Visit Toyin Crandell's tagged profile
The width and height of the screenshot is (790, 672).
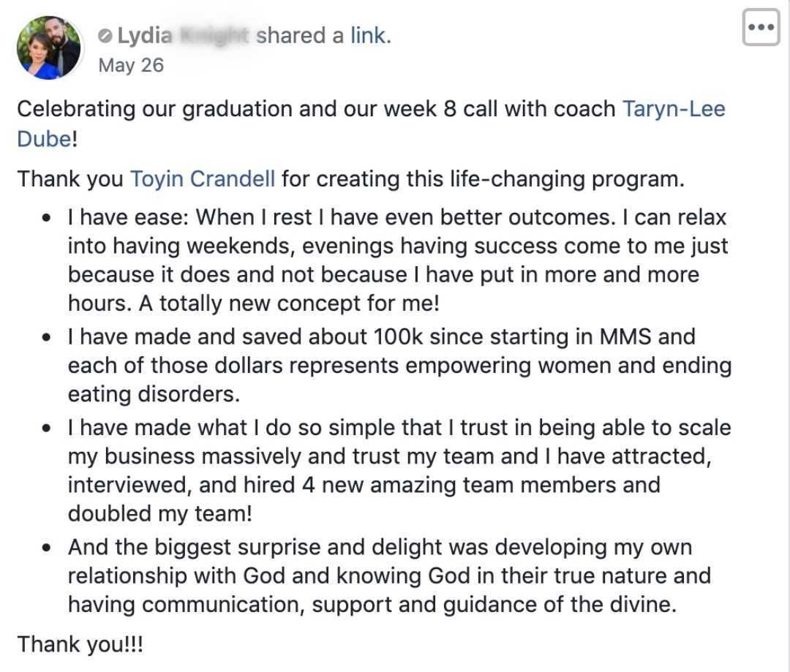[x=203, y=178]
